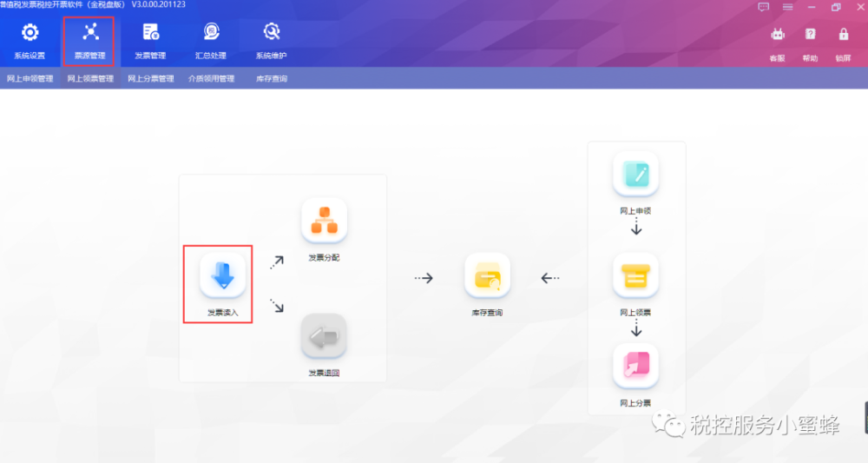Click the 发票读入 label
This screenshot has width=868, height=463.
point(222,313)
